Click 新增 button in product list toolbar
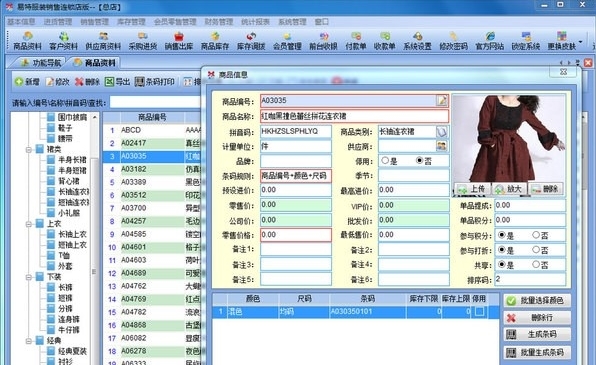The image size is (596, 365). (x=27, y=81)
